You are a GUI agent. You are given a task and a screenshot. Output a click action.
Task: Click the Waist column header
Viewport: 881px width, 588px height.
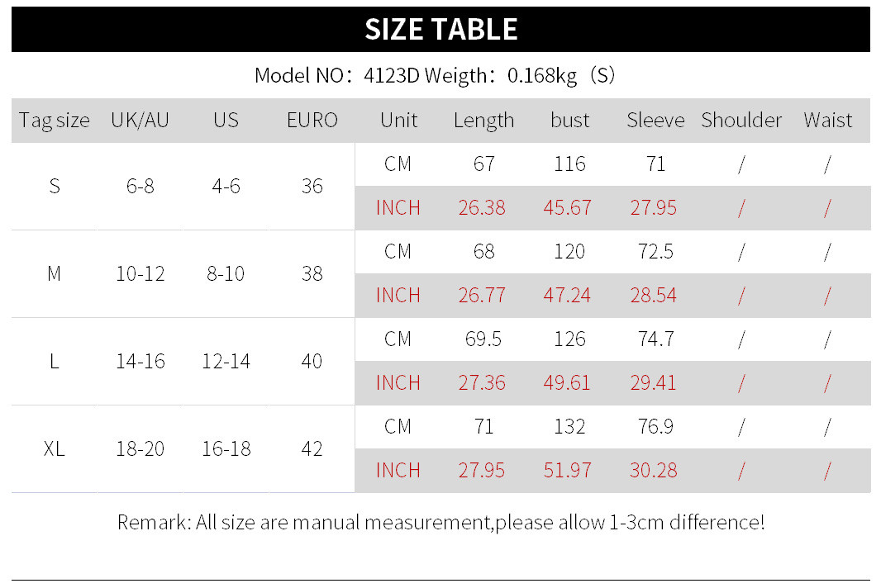pos(827,121)
